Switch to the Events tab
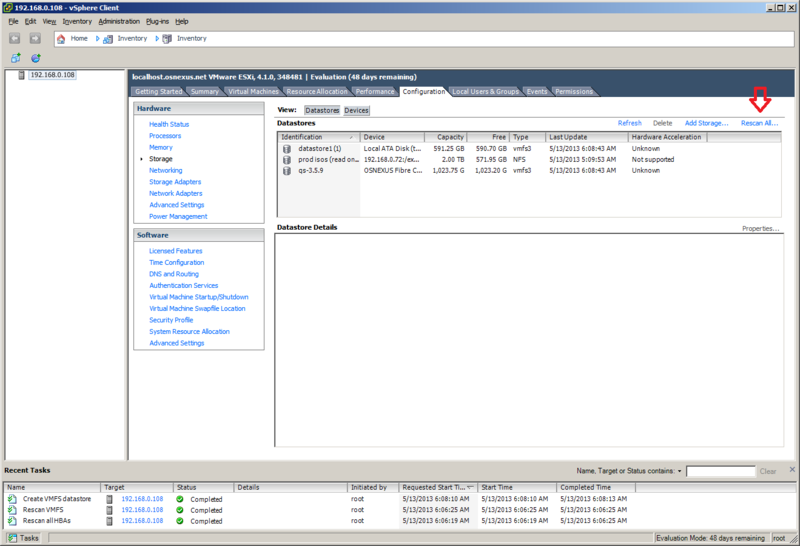The height and width of the screenshot is (546, 800). (537, 91)
